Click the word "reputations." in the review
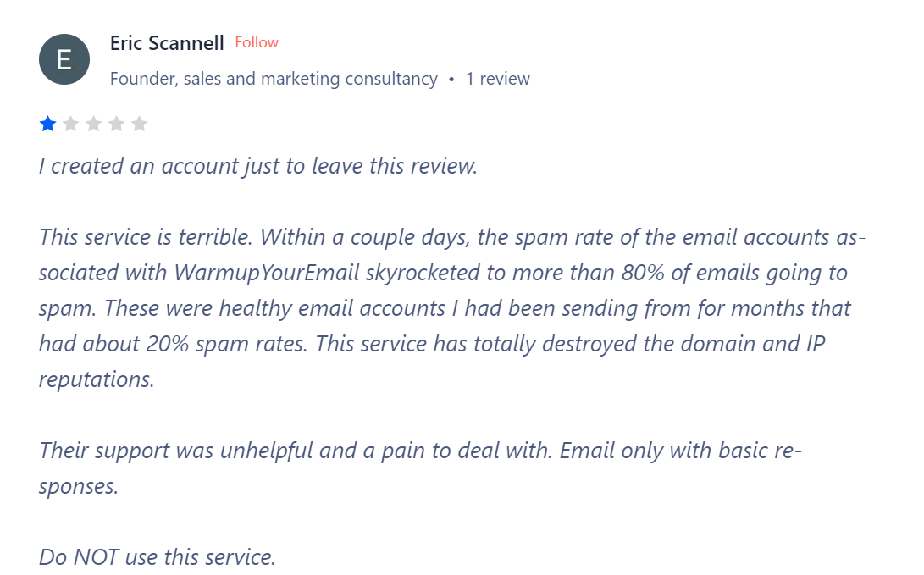Viewport: 924px width, 575px height. click(x=97, y=379)
